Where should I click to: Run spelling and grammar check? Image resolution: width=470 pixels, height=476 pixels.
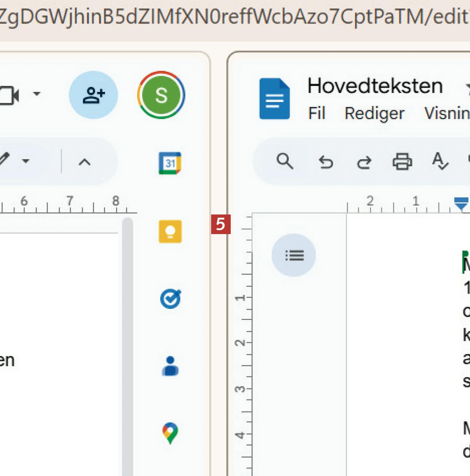pyautogui.click(x=440, y=161)
